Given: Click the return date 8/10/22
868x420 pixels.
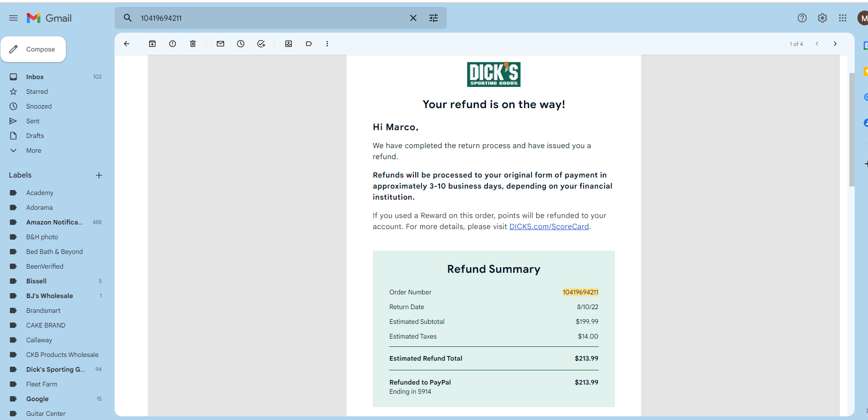Looking at the screenshot, I should (588, 307).
